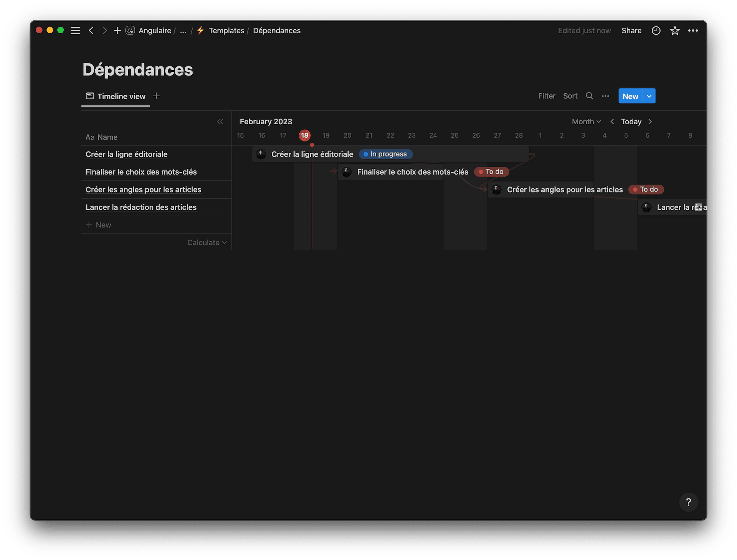This screenshot has width=737, height=560.
Task: Open the Calculate dropdown
Action: tap(207, 242)
